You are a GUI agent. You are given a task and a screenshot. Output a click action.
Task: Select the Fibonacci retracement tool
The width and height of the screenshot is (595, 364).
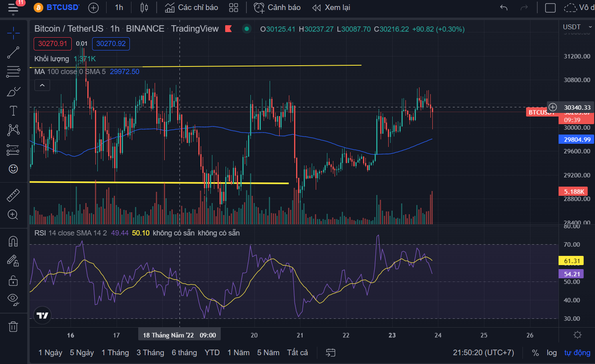point(13,72)
